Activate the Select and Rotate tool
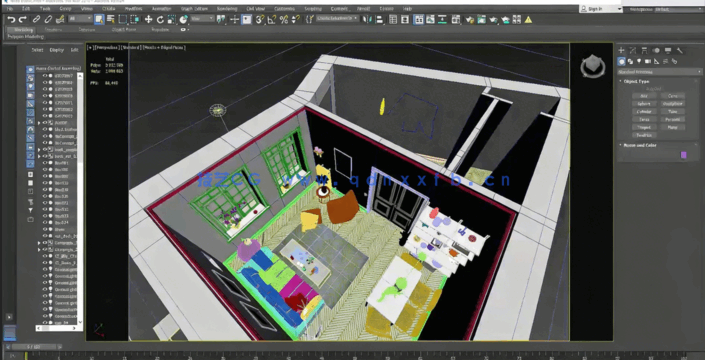The height and width of the screenshot is (360, 705). (x=160, y=19)
